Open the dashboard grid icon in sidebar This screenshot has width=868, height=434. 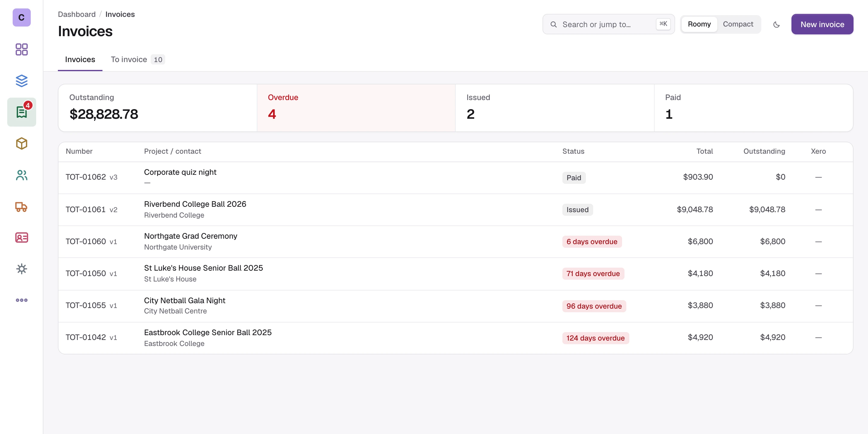coord(22,49)
